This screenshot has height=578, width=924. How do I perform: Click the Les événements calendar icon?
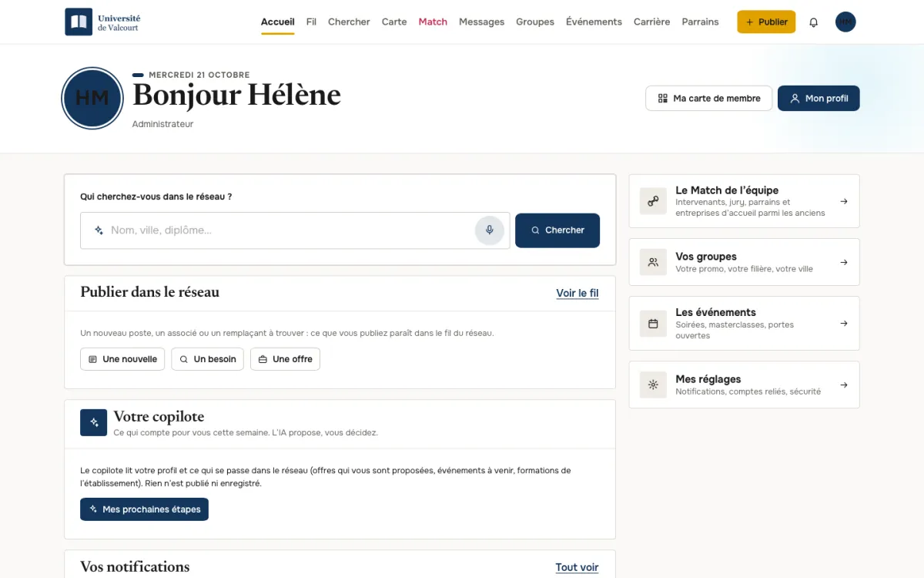pos(653,324)
